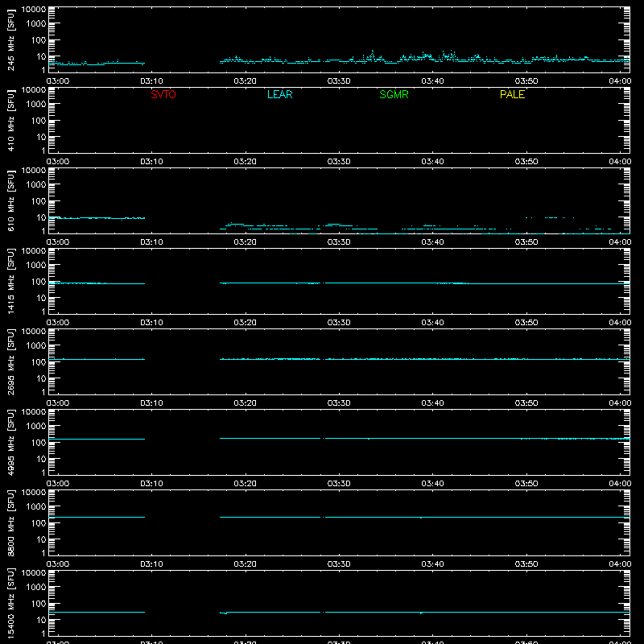Click the 03:50 tick label under the 410 MHz panel
Screen dimensions: 644x644
[x=526, y=162]
